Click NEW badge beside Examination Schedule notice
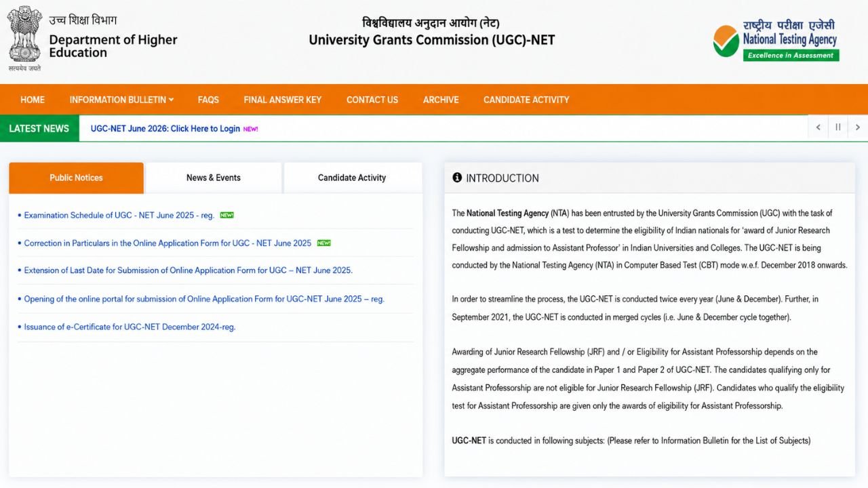This screenshot has width=868, height=488. pos(226,215)
